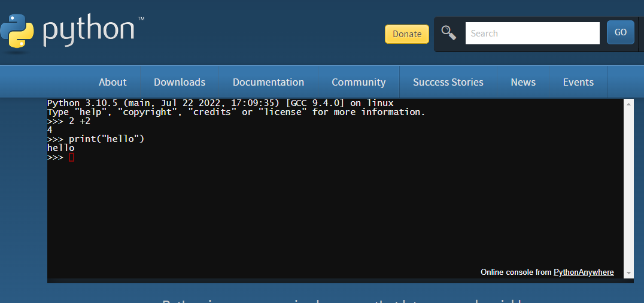Click the console scrollbar down arrow
The height and width of the screenshot is (303, 644).
click(628, 273)
